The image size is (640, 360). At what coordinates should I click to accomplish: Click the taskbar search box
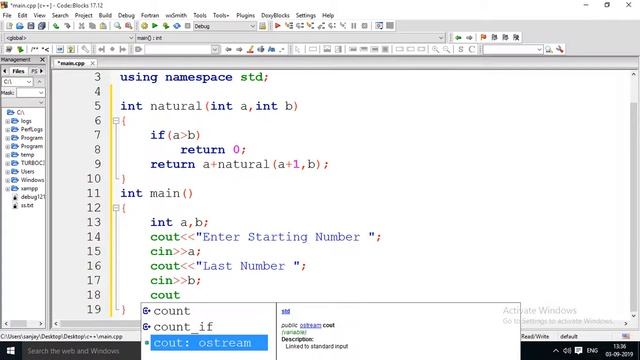(81, 351)
